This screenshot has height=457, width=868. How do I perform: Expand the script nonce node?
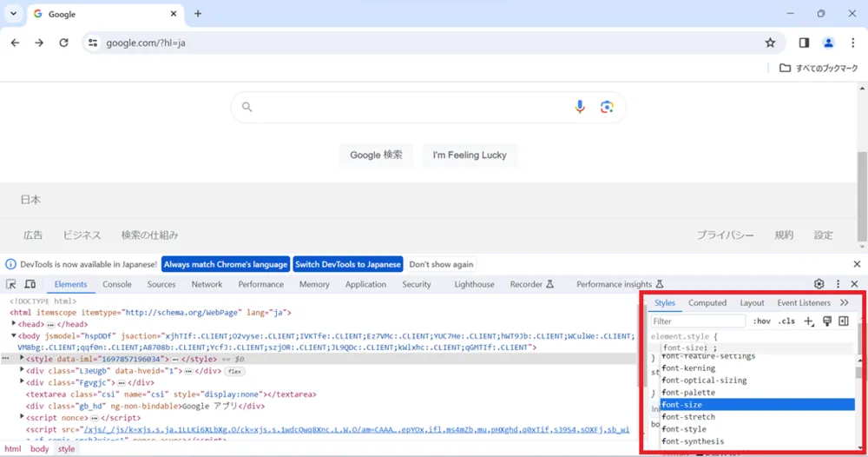click(23, 416)
